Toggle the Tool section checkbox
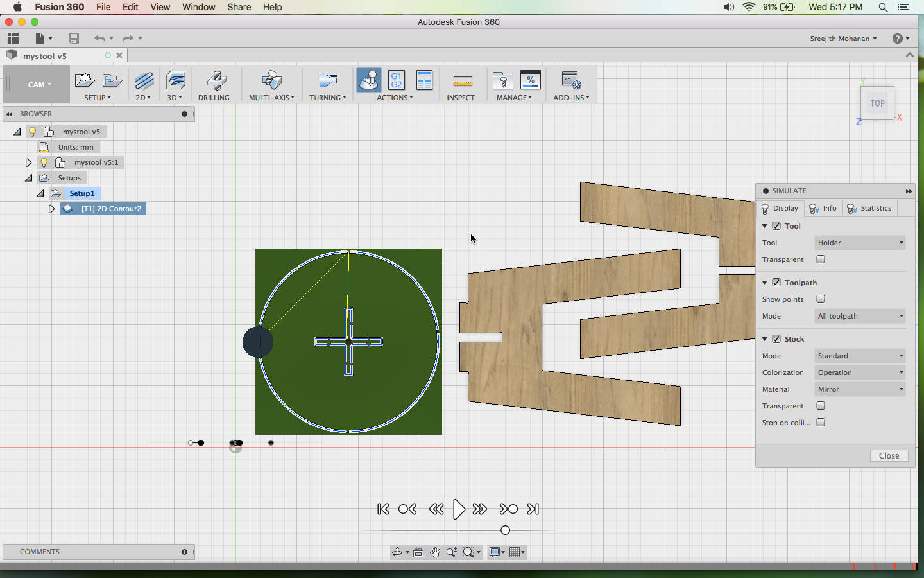This screenshot has width=924, height=578. pos(776,226)
